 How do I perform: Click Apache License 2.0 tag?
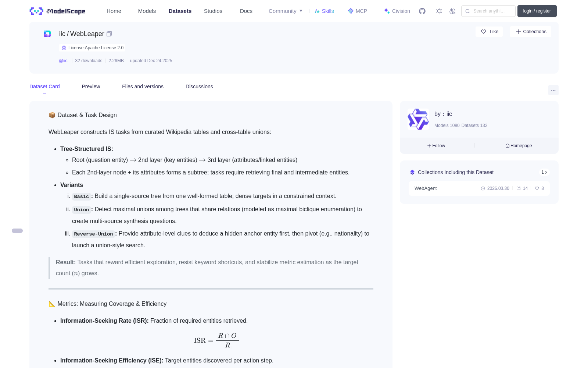pos(92,48)
